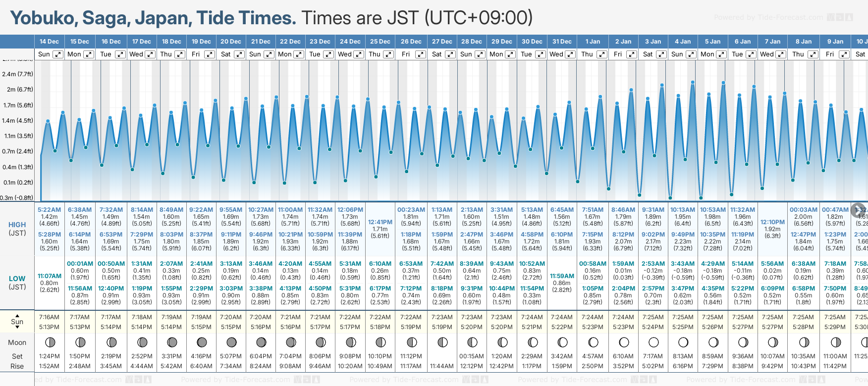The image size is (868, 386).
Task: Click the full moon icon under 3 Jan
Action: [x=653, y=342]
